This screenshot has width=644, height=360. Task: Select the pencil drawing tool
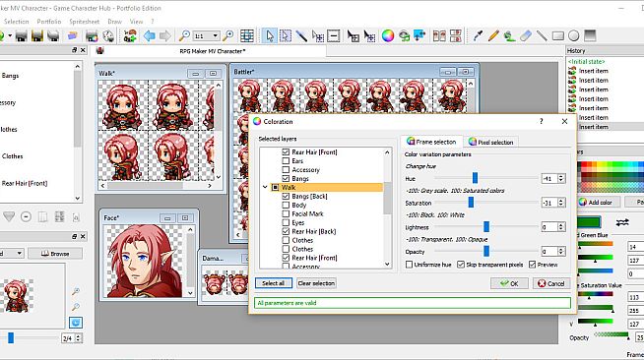pyautogui.click(x=493, y=36)
